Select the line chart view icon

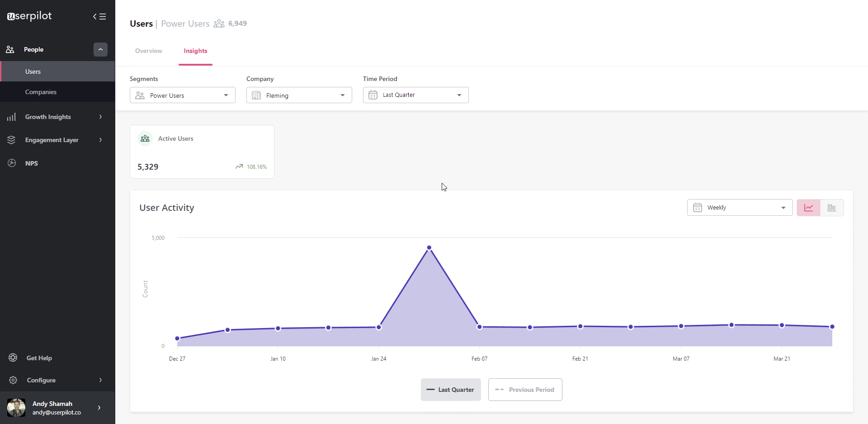click(x=808, y=207)
